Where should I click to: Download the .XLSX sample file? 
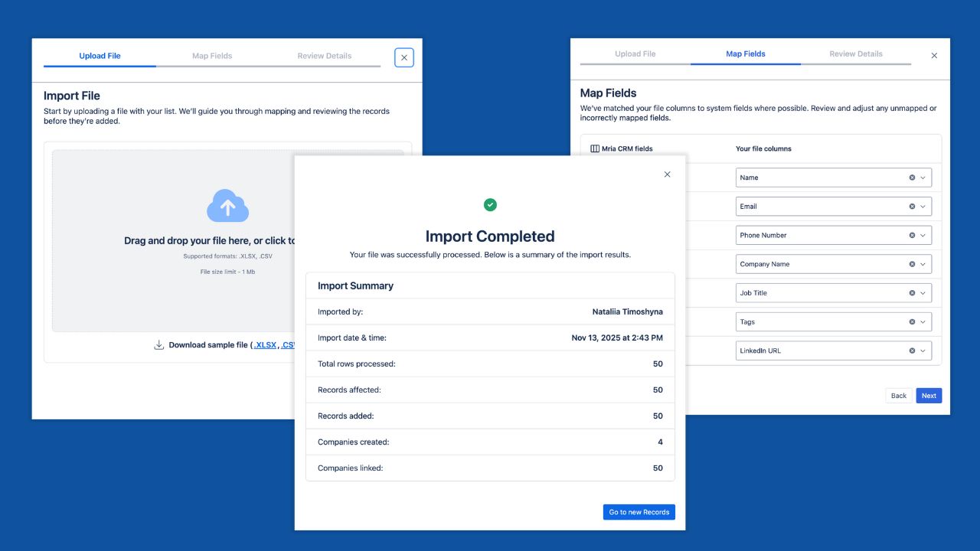[265, 345]
